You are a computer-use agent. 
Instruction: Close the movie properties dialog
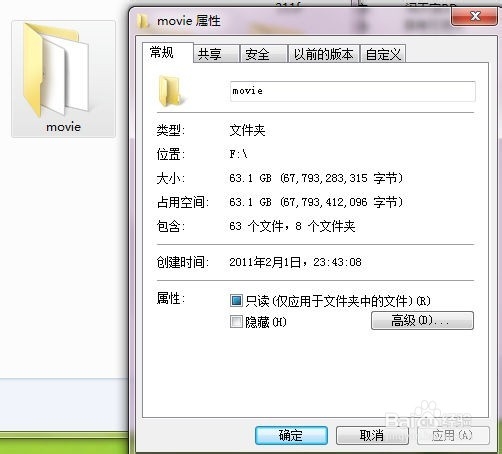474,16
